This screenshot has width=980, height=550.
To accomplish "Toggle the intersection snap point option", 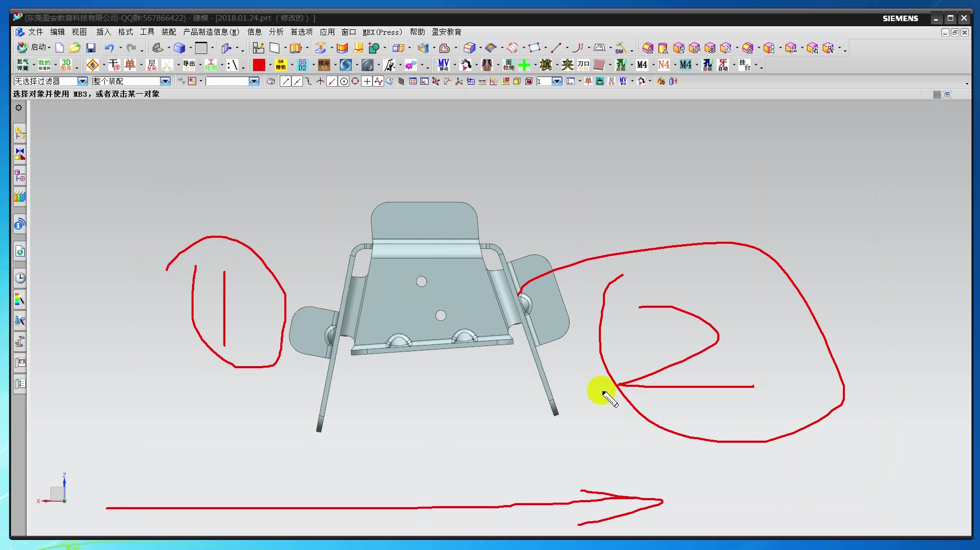I will click(320, 81).
